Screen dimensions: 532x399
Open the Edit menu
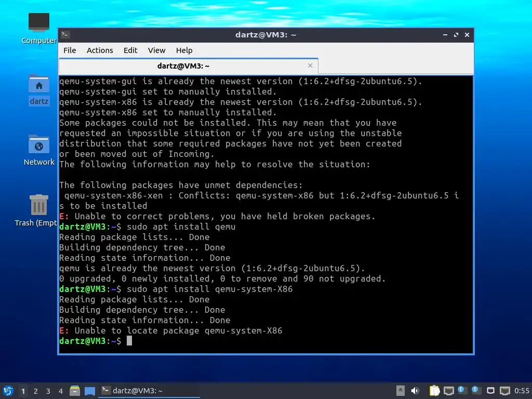[x=130, y=50]
